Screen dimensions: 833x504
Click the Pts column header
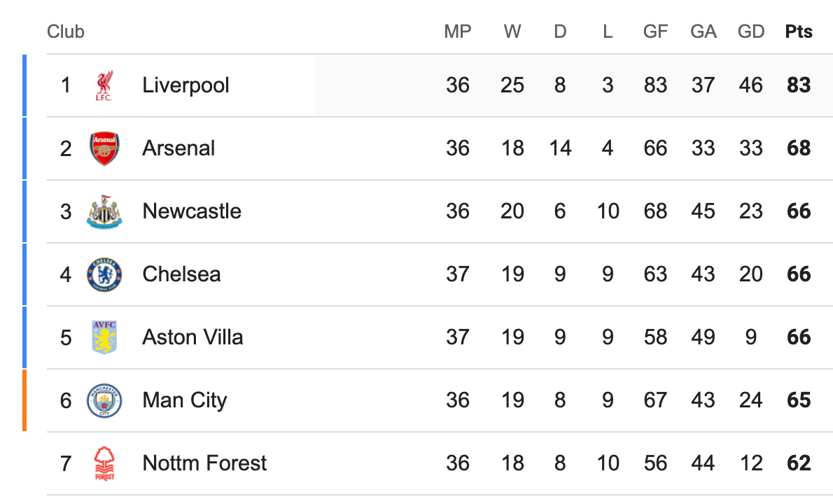pyautogui.click(x=799, y=31)
